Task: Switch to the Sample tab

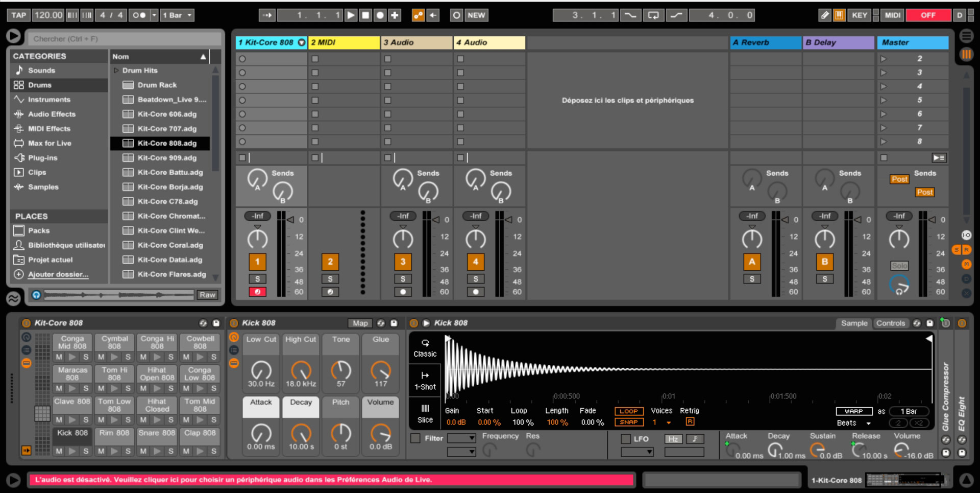Action: coord(854,323)
